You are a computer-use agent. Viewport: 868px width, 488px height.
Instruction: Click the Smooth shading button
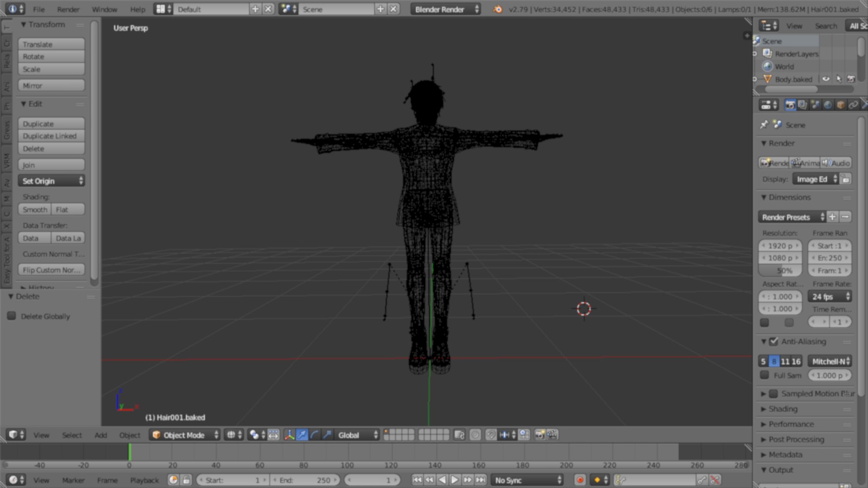(35, 209)
